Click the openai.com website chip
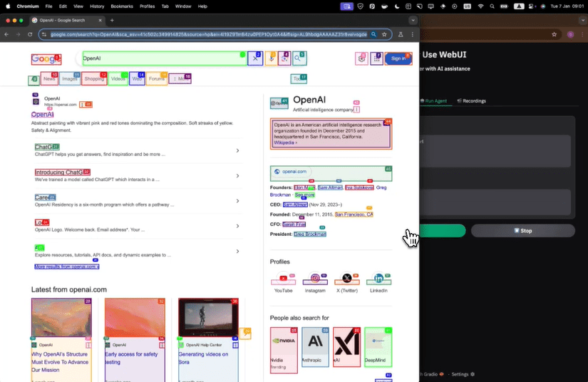 (291, 172)
